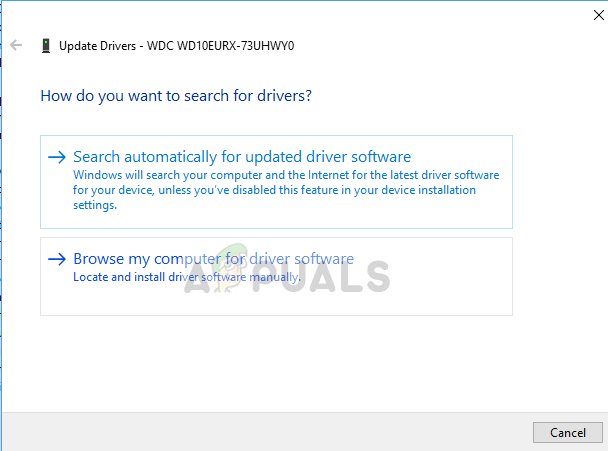
Task: Click the Cancel button
Action: 568,432
